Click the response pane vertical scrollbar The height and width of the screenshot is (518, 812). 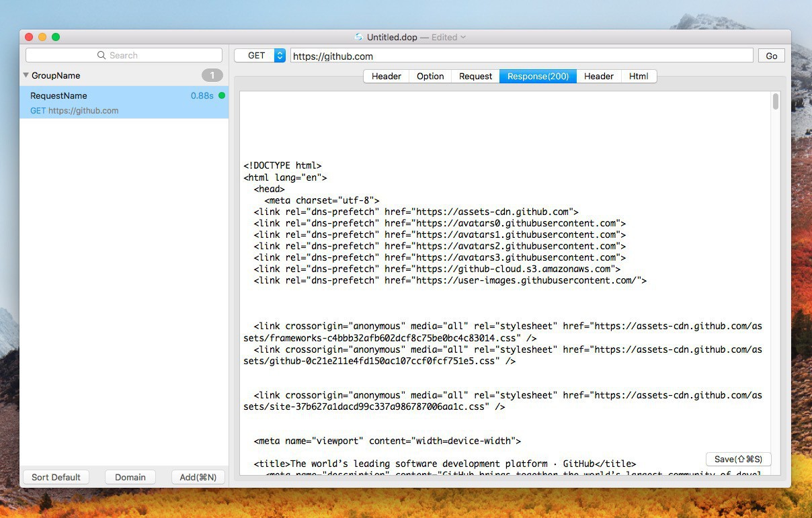[x=776, y=102]
